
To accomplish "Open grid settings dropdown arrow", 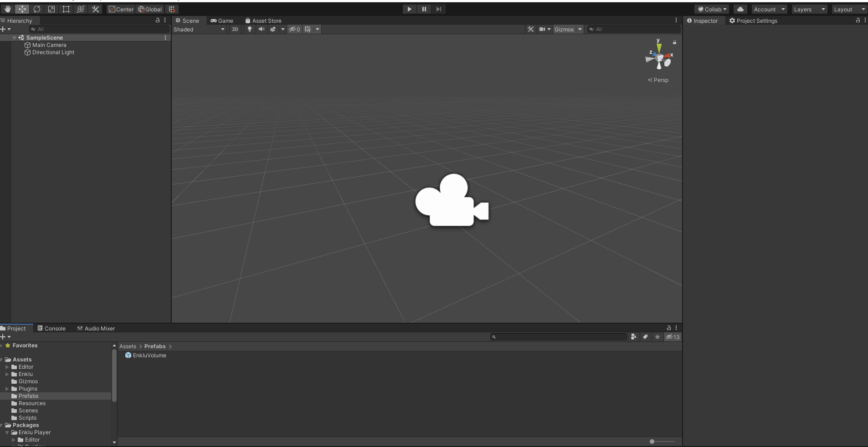I will tap(318, 29).
